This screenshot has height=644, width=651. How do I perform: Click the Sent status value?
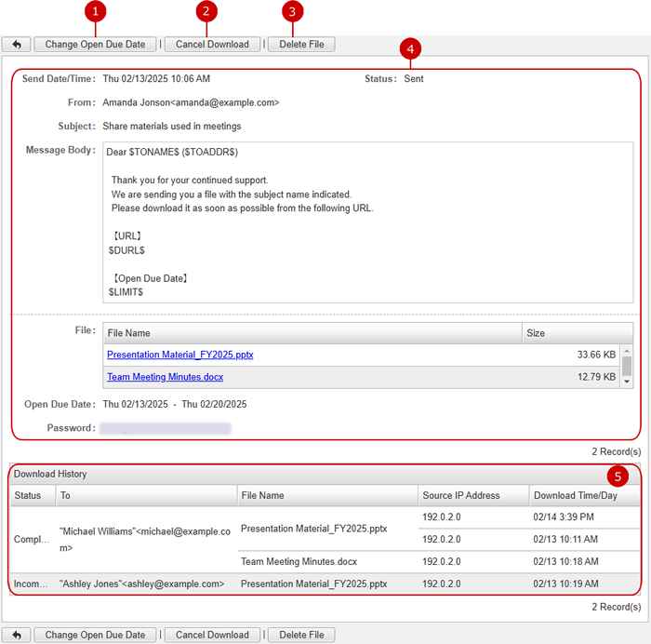click(x=414, y=79)
